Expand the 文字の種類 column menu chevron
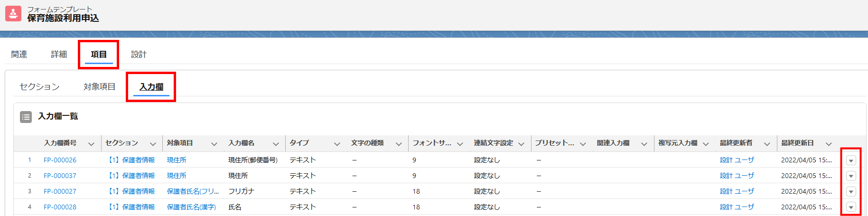868x216 pixels. (x=399, y=144)
